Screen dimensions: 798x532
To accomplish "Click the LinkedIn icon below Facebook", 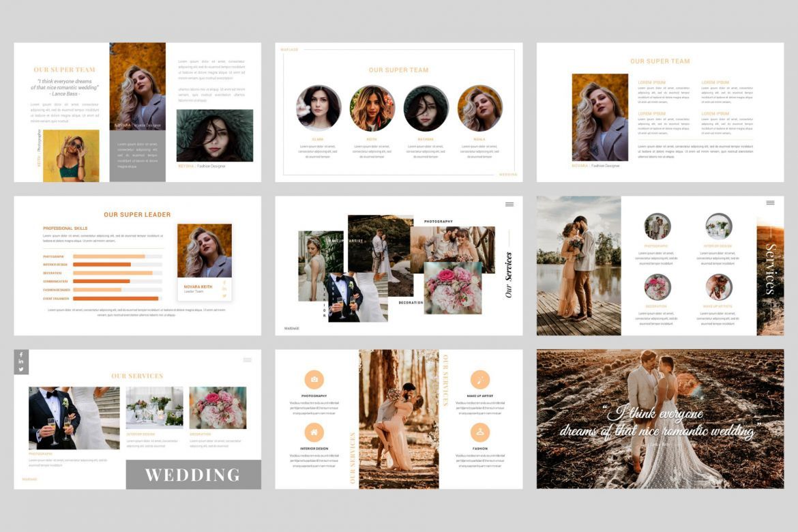I will [x=21, y=362].
